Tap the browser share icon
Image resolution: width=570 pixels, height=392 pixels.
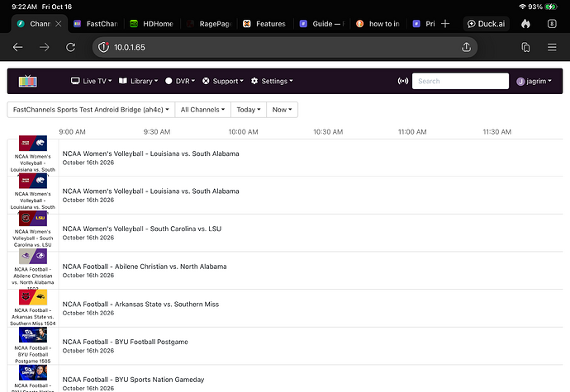pos(467,47)
